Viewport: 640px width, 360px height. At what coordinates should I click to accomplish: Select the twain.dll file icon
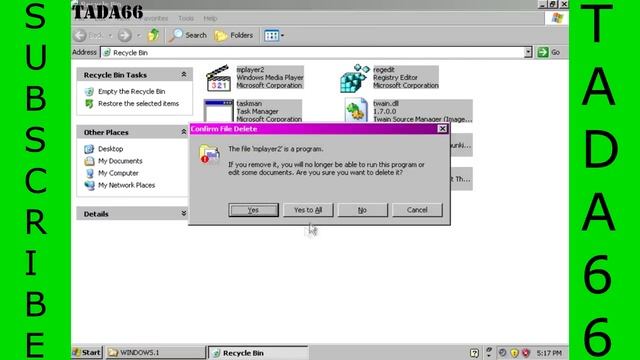click(356, 109)
